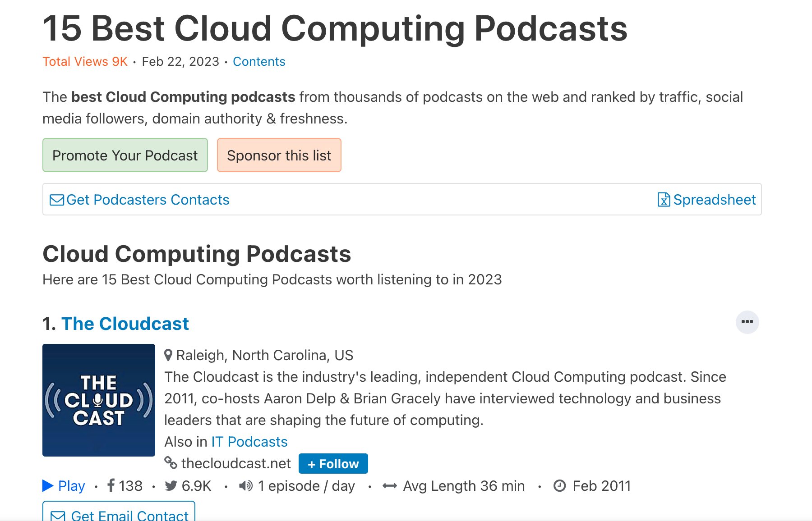Open the Contents link
The image size is (812, 521).
pyautogui.click(x=258, y=62)
